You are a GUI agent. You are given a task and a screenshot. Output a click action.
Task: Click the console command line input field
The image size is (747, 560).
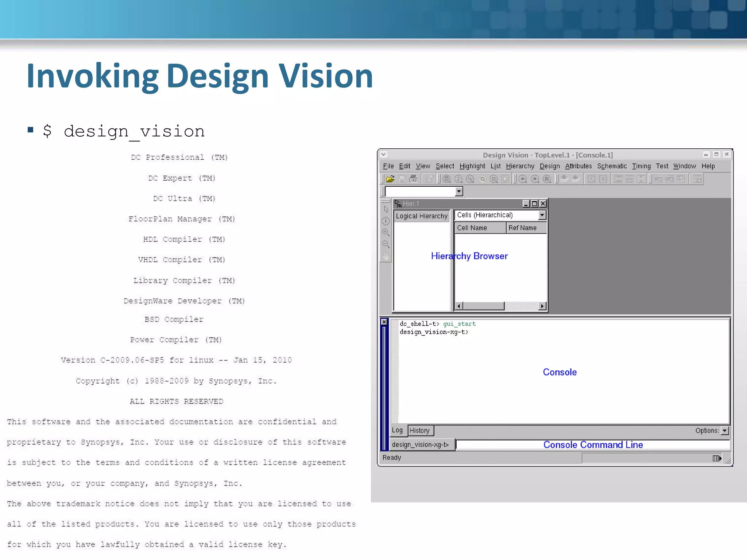[x=593, y=445]
